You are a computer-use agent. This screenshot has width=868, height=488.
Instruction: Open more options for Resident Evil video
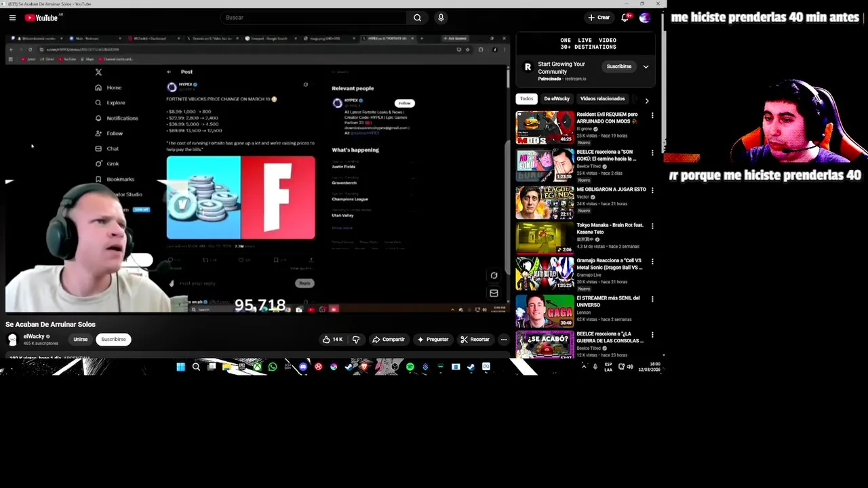652,115
